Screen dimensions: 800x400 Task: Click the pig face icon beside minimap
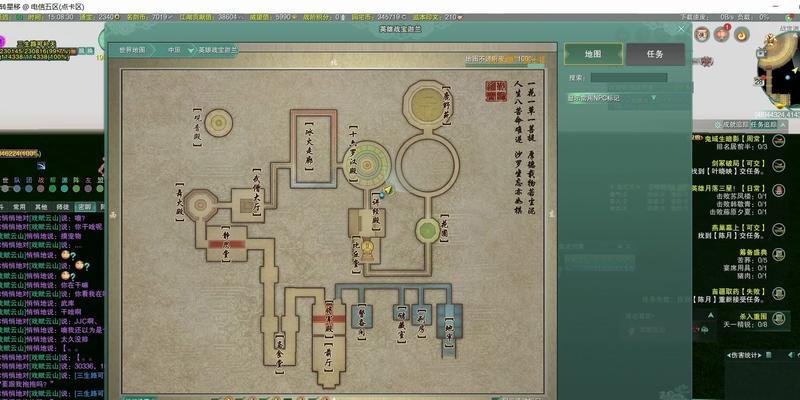click(703, 34)
